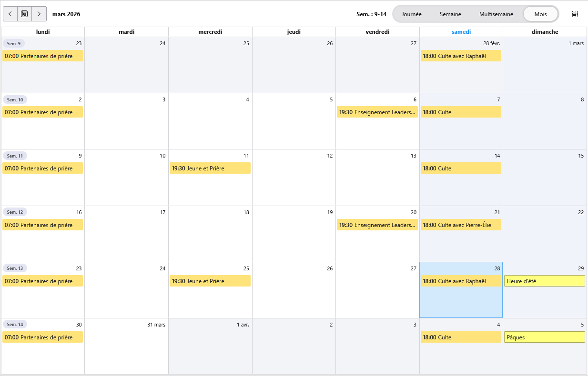Select the samedi column header
The width and height of the screenshot is (588, 376).
(461, 32)
